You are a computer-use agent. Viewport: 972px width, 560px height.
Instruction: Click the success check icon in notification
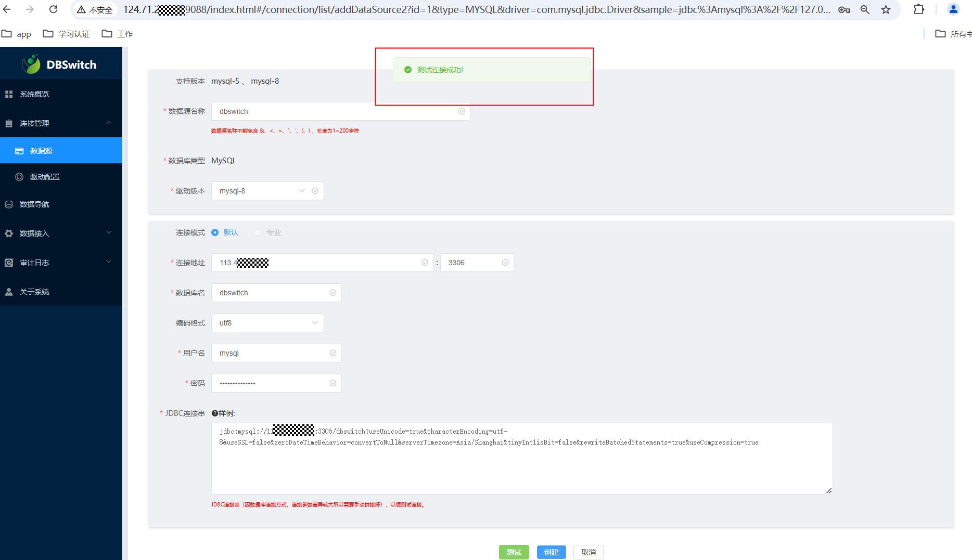click(408, 70)
